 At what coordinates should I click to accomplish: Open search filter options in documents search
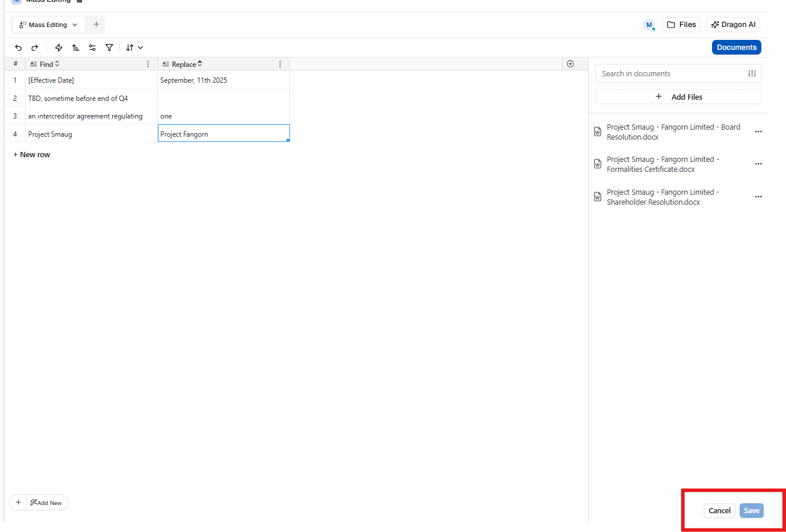(x=752, y=73)
